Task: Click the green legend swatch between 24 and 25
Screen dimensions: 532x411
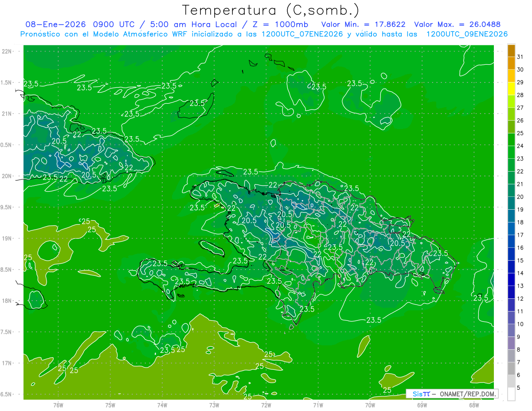Action: pyautogui.click(x=511, y=140)
